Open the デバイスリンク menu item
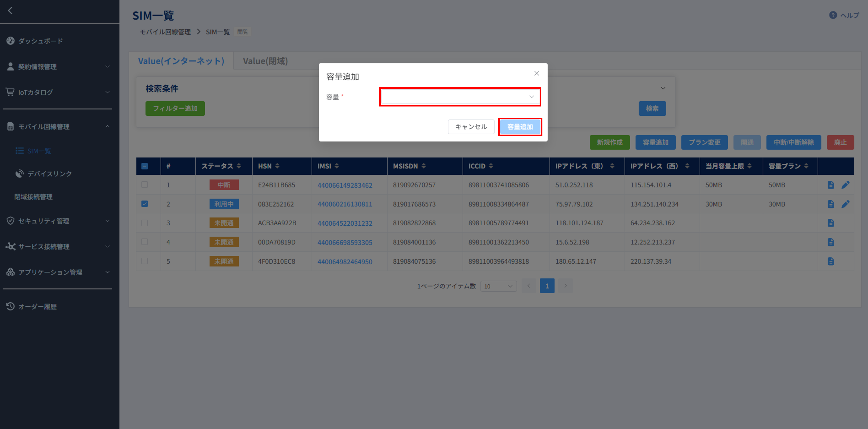The height and width of the screenshot is (429, 868). coord(49,174)
